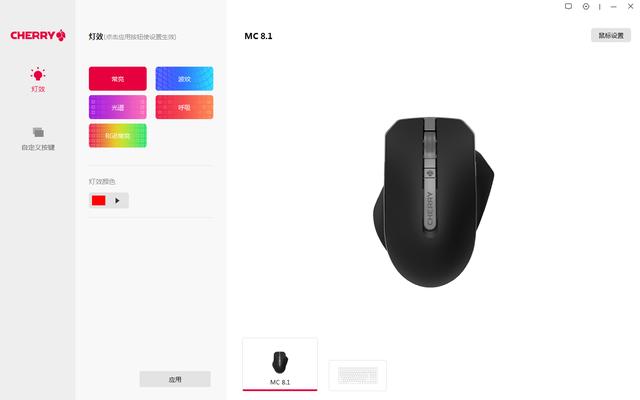Switch to the MC 8.1 device tab

[x=280, y=364]
